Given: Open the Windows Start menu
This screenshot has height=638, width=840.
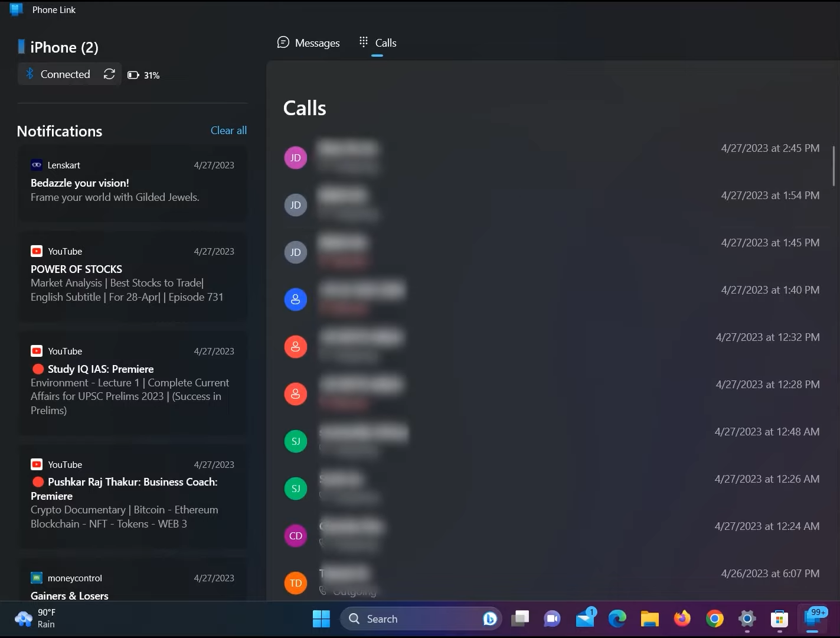Looking at the screenshot, I should point(321,619).
